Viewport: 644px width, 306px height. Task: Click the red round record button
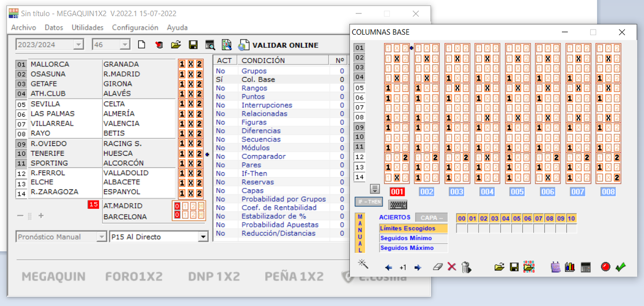pos(606,267)
